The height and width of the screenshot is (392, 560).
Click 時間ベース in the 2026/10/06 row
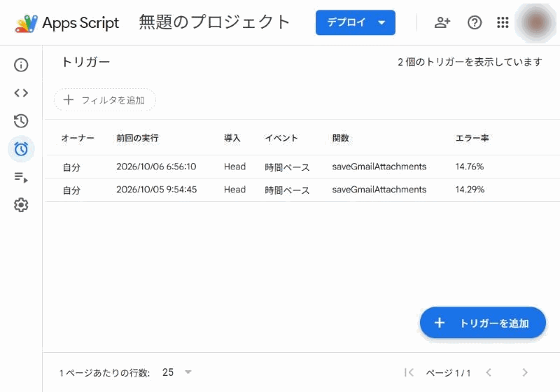[x=287, y=167]
